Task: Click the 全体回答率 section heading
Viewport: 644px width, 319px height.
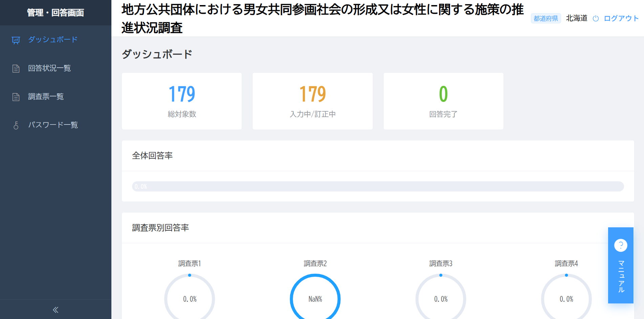Action: coord(152,156)
